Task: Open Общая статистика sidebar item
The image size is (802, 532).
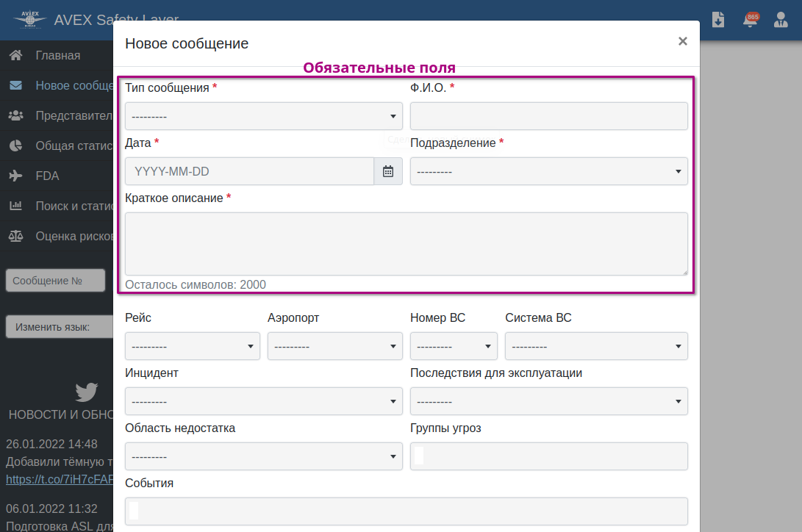Action: [74, 145]
